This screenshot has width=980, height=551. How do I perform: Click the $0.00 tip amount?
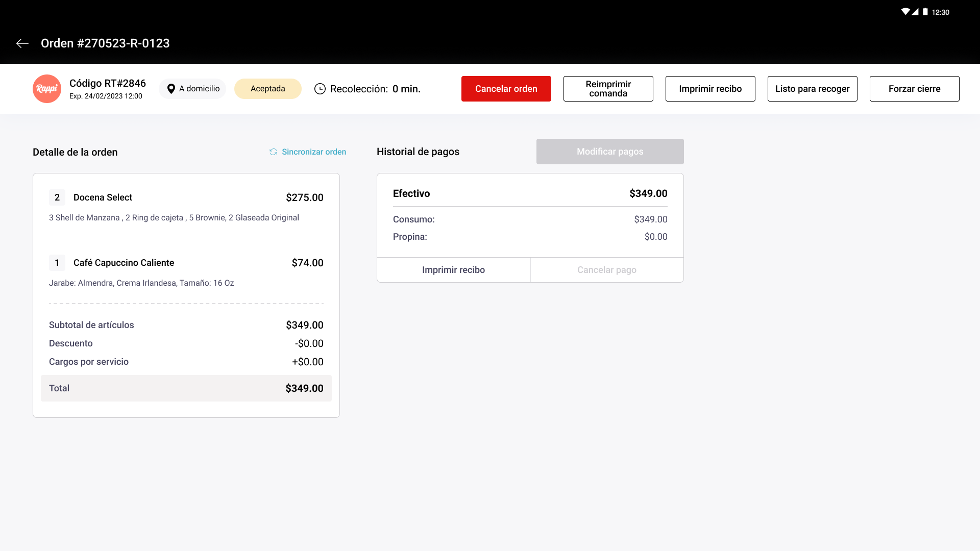tap(656, 237)
